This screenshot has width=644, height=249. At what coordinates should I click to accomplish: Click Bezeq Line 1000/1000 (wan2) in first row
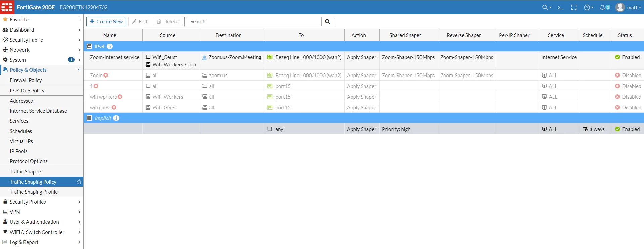tap(308, 57)
